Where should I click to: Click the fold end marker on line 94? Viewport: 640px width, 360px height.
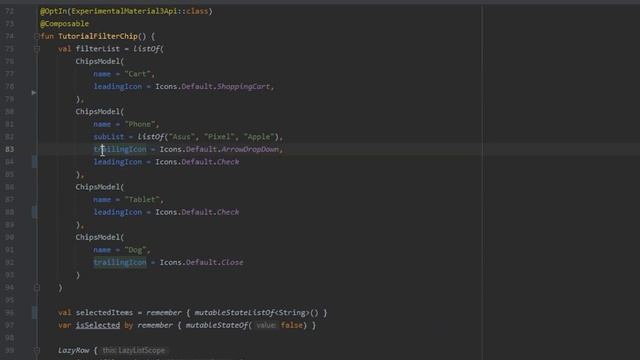(x=36, y=288)
